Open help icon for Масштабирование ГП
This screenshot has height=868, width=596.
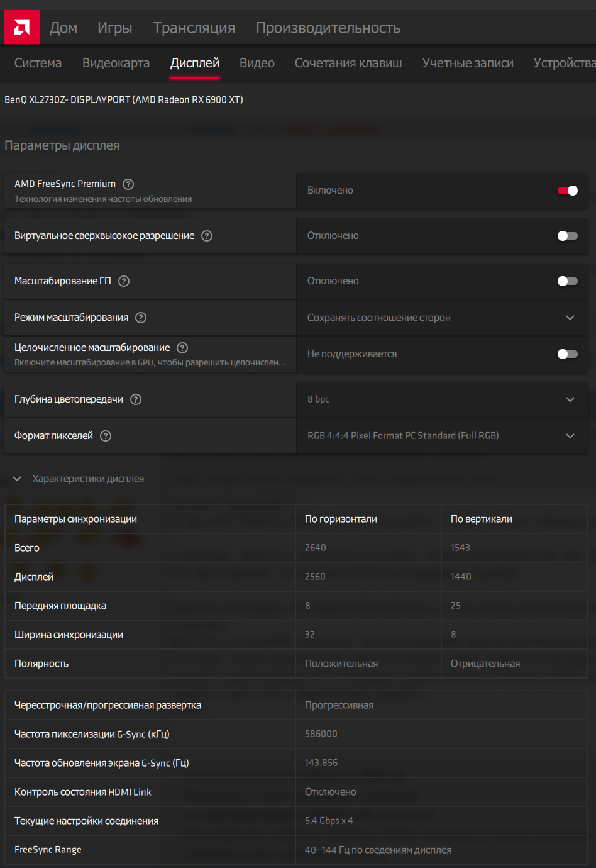(x=124, y=281)
